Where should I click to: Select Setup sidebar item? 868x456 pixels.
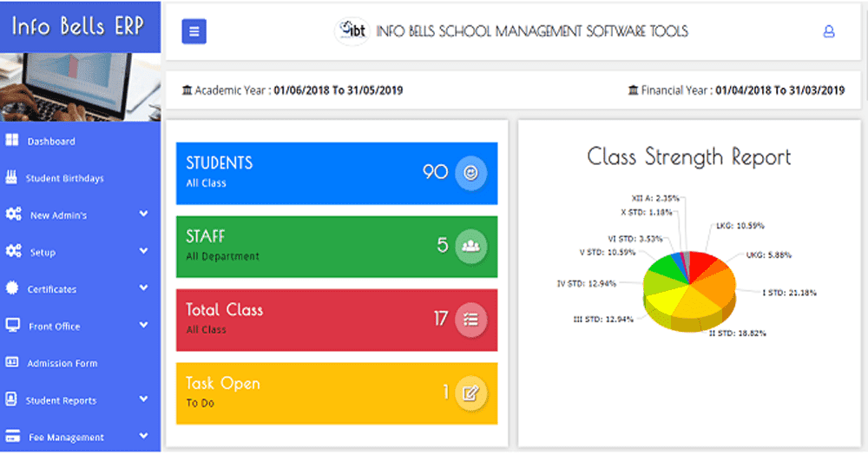tap(80, 252)
